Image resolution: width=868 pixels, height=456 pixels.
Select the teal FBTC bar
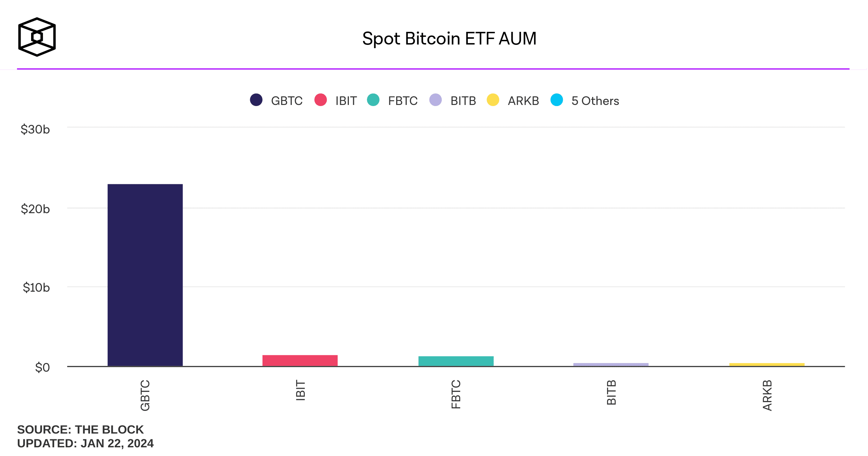(456, 361)
